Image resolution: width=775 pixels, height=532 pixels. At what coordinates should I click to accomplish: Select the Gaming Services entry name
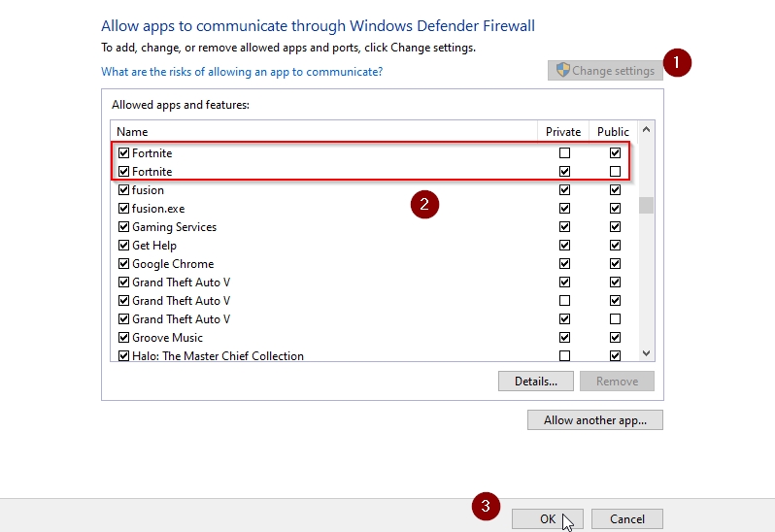(174, 227)
